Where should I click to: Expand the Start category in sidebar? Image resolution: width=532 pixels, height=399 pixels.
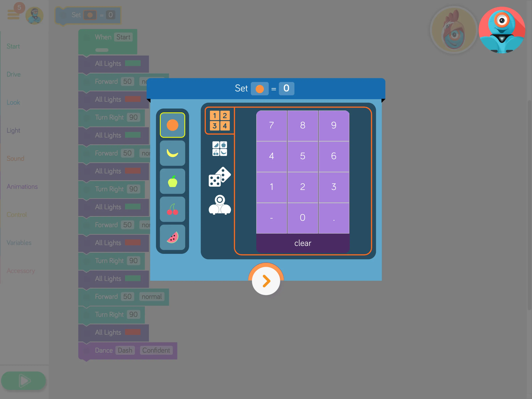[x=13, y=46]
